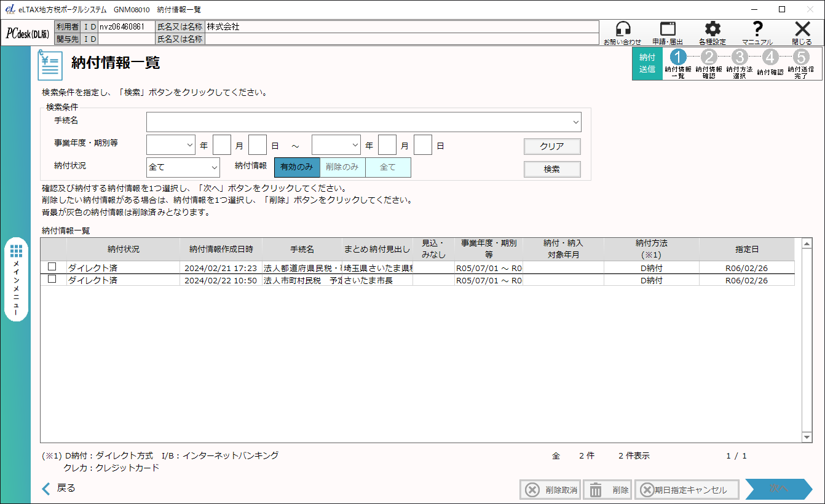
Task: Open the 手続名 dropdown
Action: (363, 122)
